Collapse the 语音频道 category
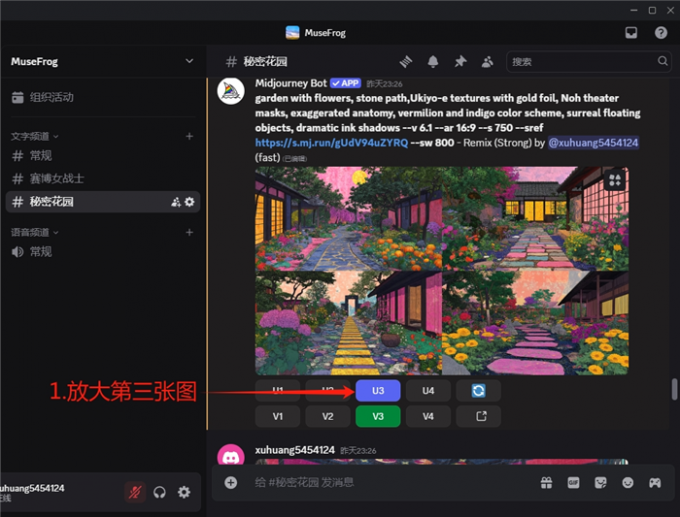The height and width of the screenshot is (517, 680). click(35, 232)
